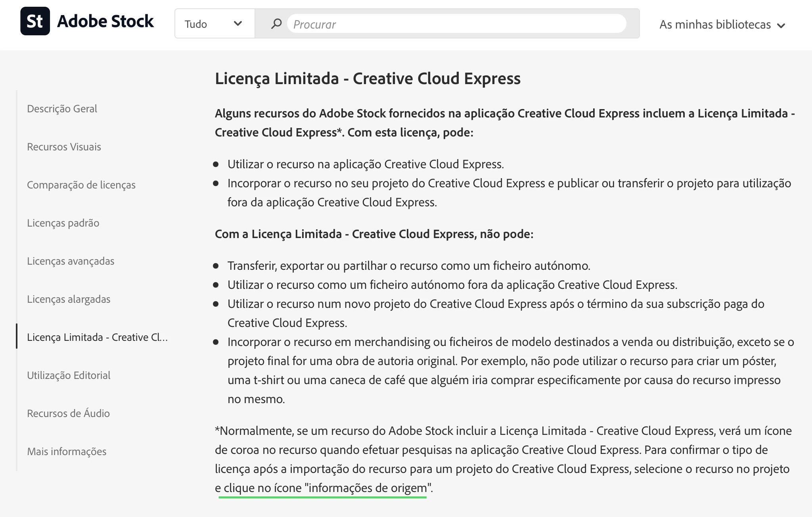Click the magnifying glass search icon
Screen dimensions: 812x517
pos(276,24)
